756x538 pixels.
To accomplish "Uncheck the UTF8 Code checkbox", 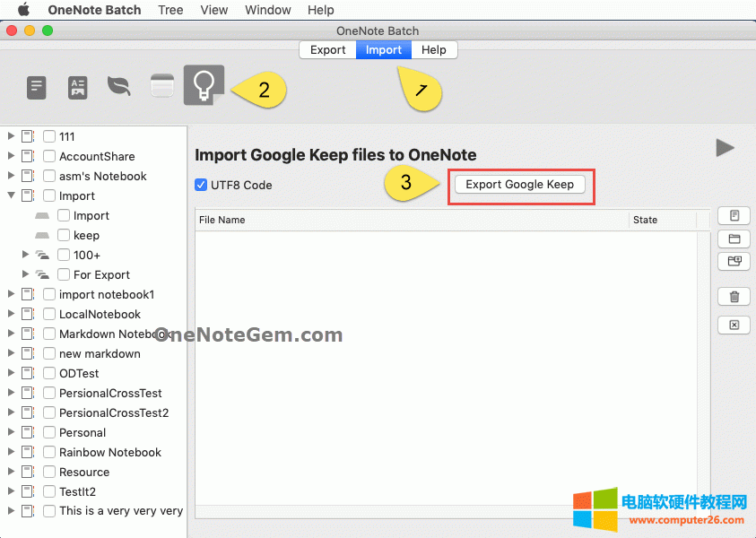I will pyautogui.click(x=201, y=185).
